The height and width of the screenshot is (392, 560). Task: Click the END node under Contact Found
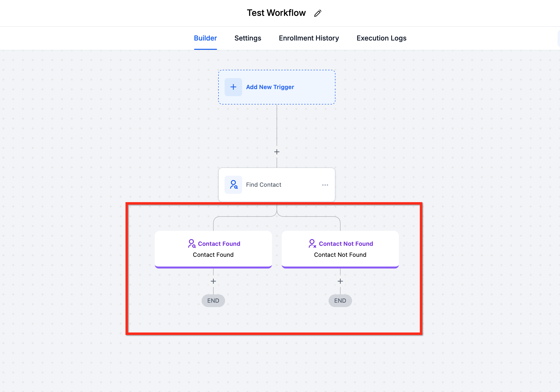[x=213, y=301]
